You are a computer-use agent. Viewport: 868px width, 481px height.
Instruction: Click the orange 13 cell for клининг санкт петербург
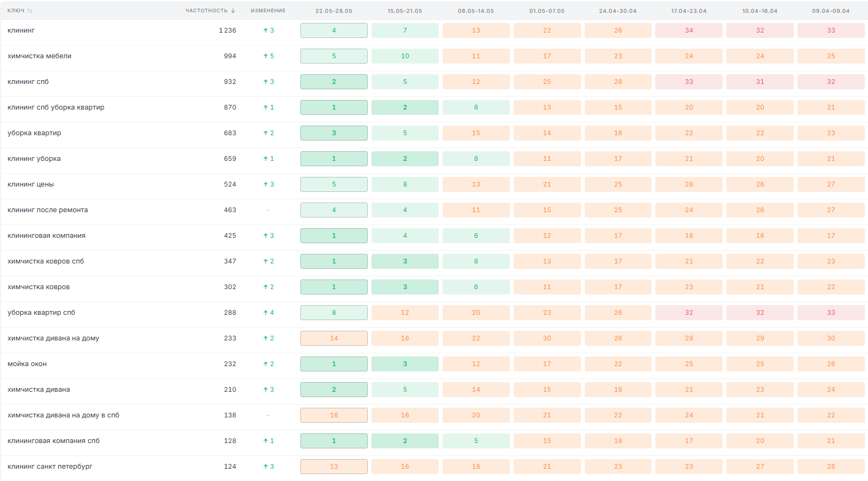334,467
